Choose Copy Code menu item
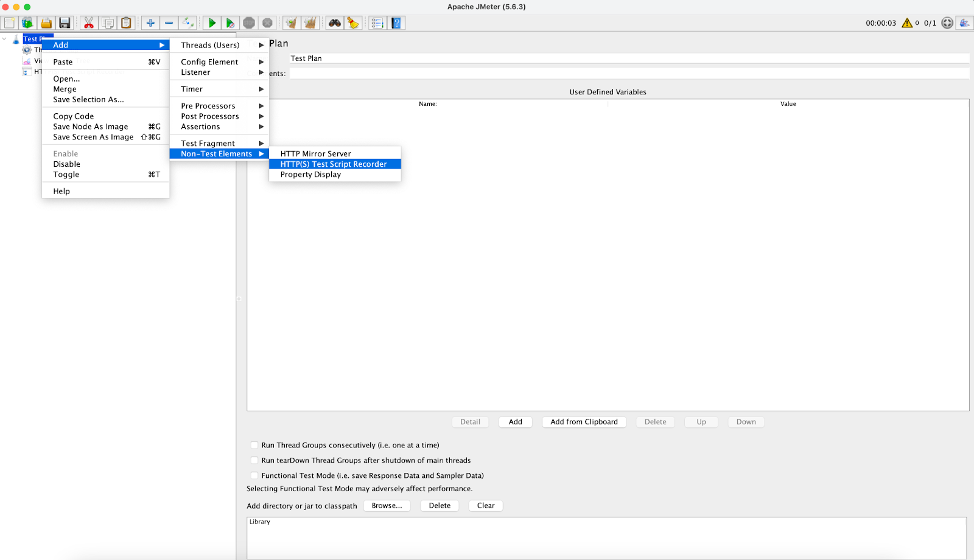The width and height of the screenshot is (974, 560). [105, 116]
